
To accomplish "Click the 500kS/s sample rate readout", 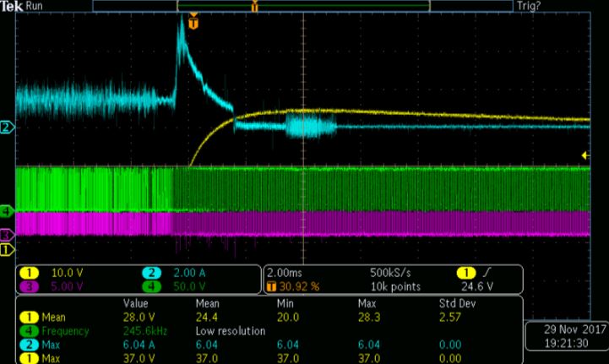I will pyautogui.click(x=390, y=273).
